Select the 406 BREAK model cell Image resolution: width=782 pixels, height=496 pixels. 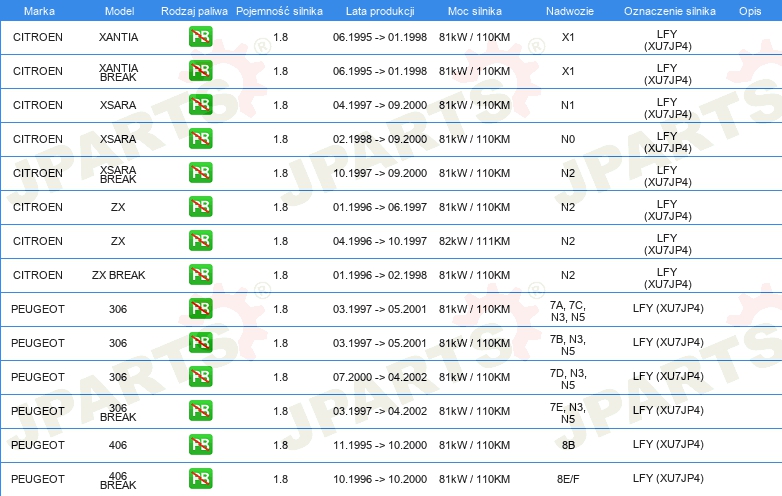118,481
